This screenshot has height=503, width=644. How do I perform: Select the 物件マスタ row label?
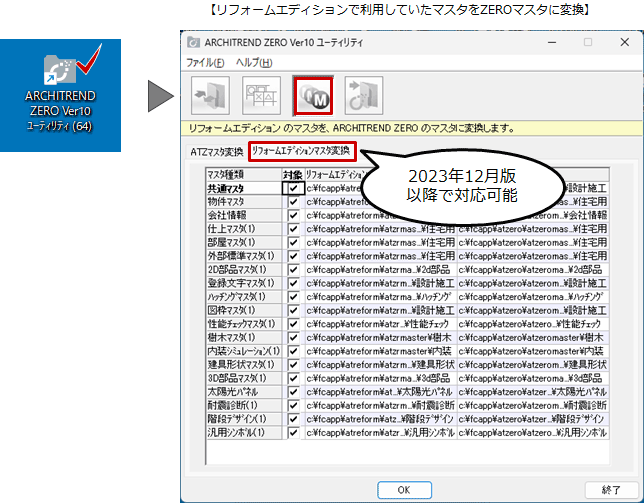pyautogui.click(x=244, y=202)
